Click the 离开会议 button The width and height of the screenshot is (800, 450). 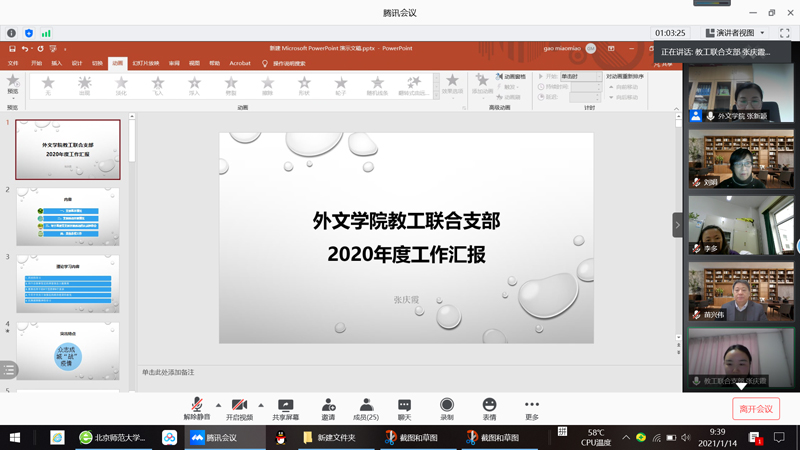(755, 409)
